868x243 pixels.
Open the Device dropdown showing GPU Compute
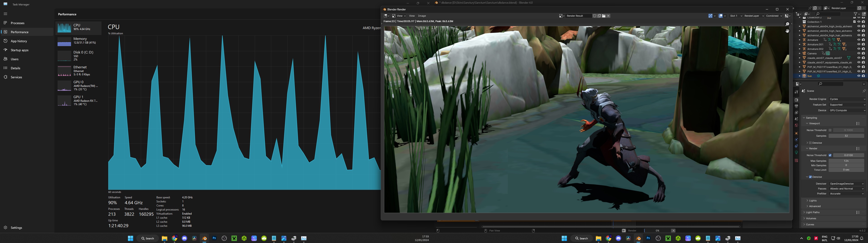[847, 110]
